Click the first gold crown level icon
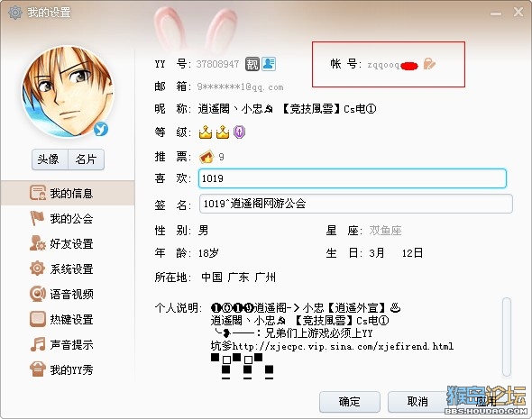532x419 pixels. 206,132
